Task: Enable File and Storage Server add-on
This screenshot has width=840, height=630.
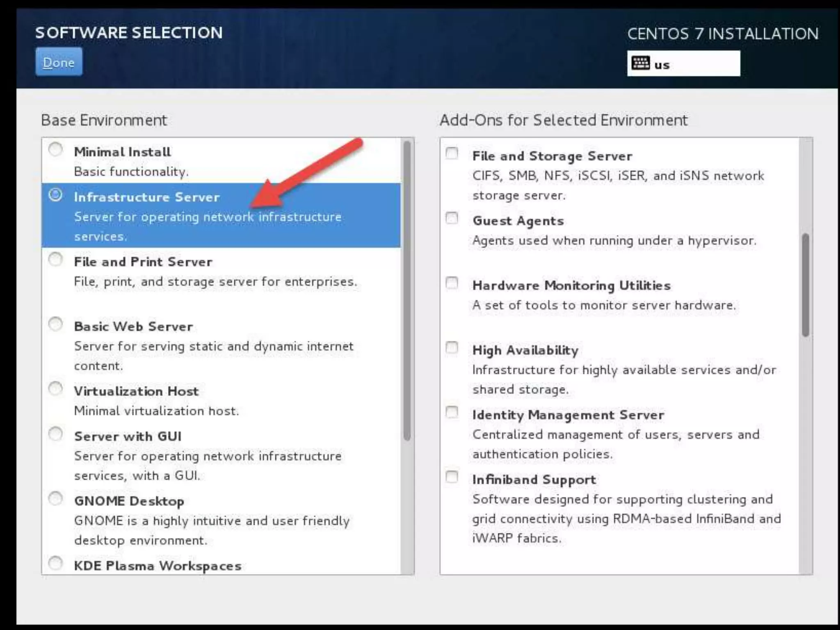Action: coord(452,153)
